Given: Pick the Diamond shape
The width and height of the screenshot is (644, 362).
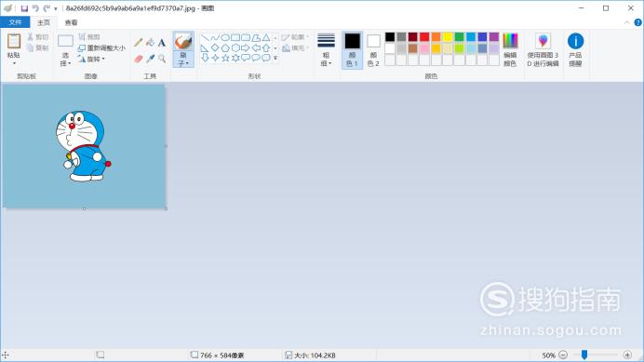Looking at the screenshot, I should click(215, 48).
